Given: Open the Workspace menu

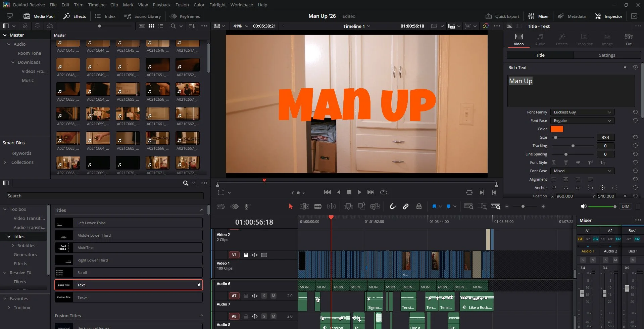Looking at the screenshot, I should point(242,5).
